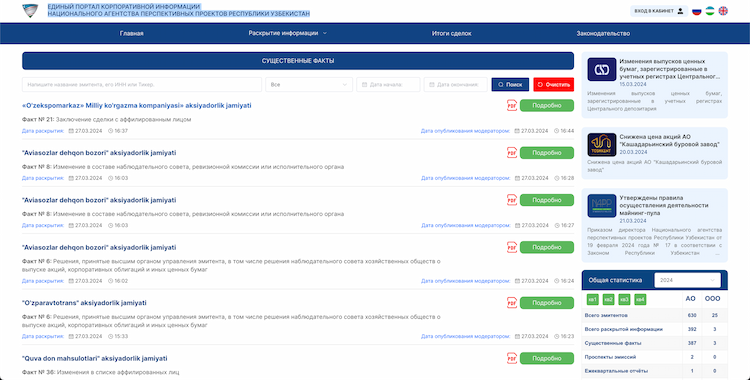The image size is (750, 380).
Task: Click Toshkent exchange news logo
Action: [x=602, y=145]
